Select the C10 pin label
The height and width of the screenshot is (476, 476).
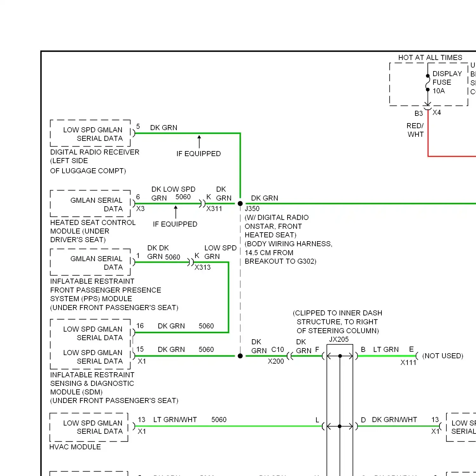click(x=278, y=349)
